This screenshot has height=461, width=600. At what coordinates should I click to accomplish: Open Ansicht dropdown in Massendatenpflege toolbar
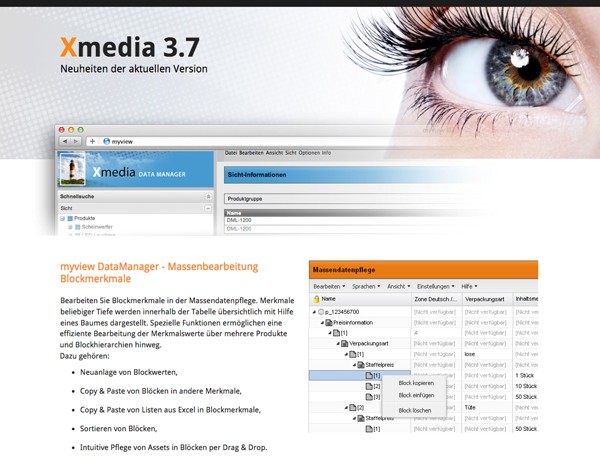[398, 286]
